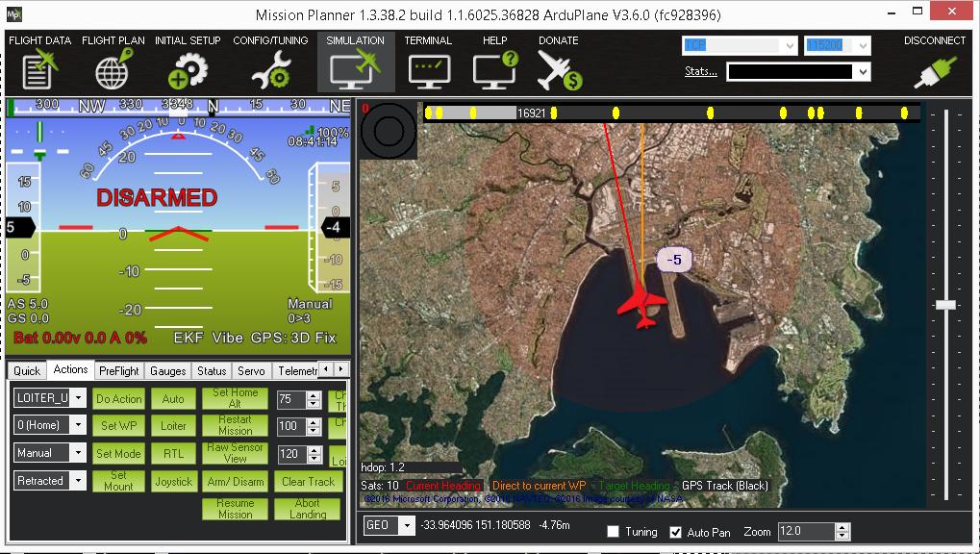Switch to the Gauges tab
980x554 pixels.
point(167,370)
